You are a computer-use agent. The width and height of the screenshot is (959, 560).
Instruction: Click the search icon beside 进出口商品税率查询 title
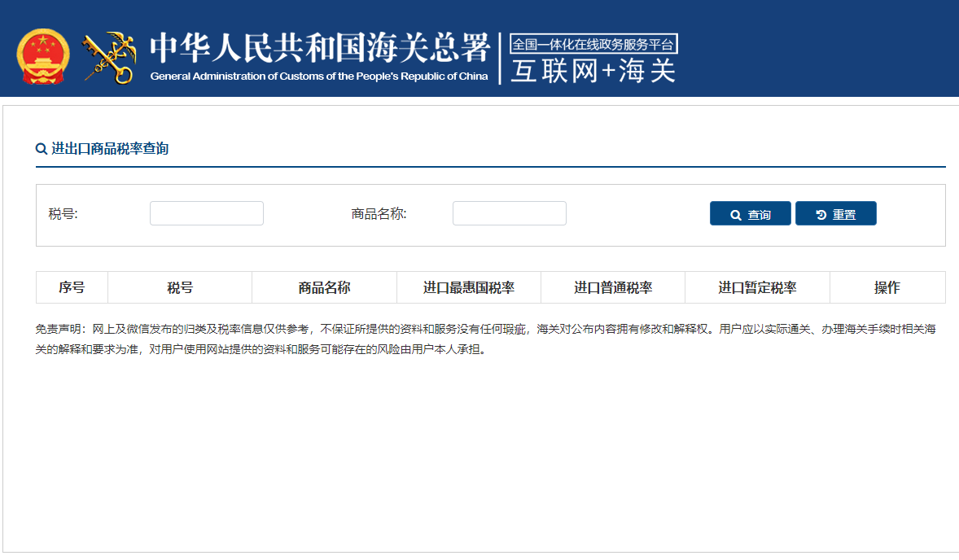[39, 149]
